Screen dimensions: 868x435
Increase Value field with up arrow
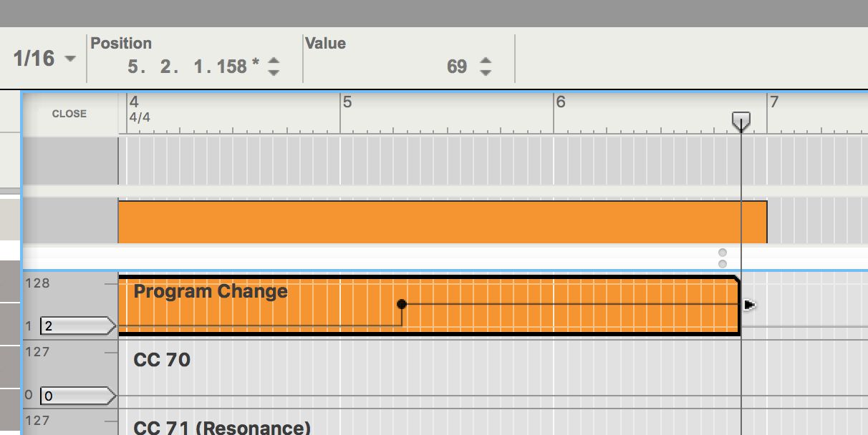[486, 61]
